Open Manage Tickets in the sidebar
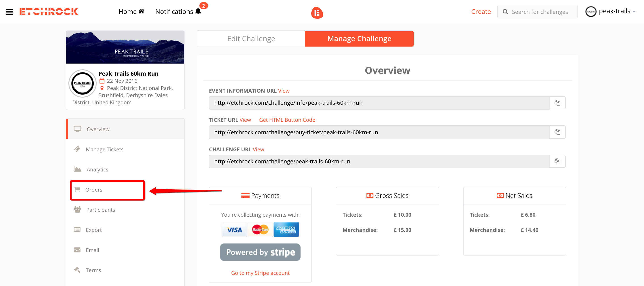The height and width of the screenshot is (286, 644). pos(104,149)
